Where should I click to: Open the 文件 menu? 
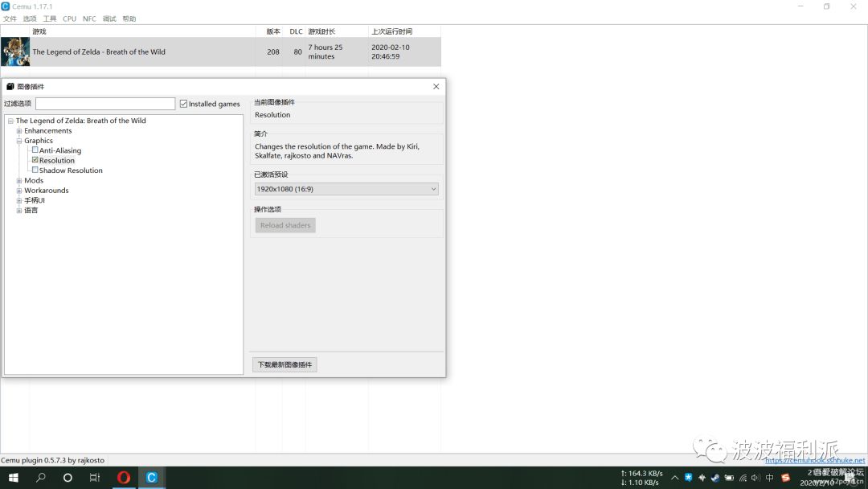[10, 18]
